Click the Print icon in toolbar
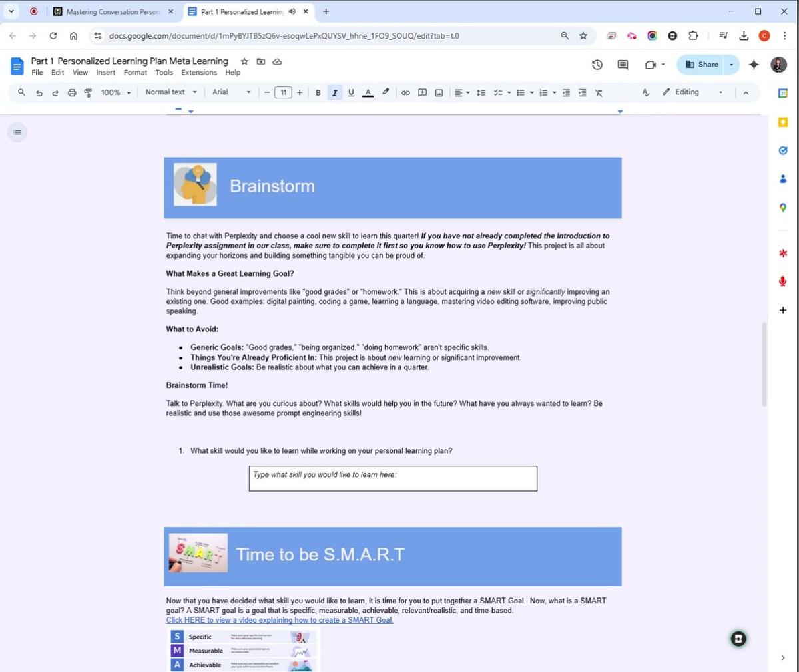This screenshot has height=672, width=799. (x=72, y=93)
